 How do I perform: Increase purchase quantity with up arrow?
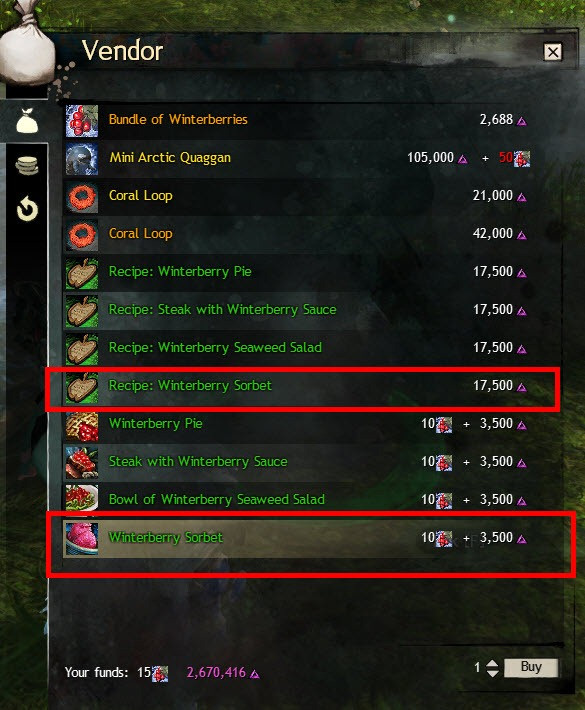coord(492,663)
